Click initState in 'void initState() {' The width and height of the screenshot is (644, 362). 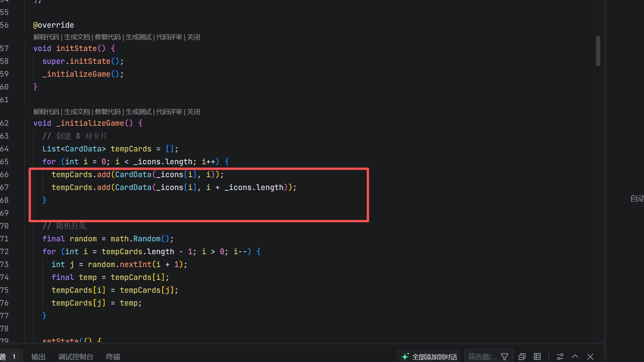point(77,48)
